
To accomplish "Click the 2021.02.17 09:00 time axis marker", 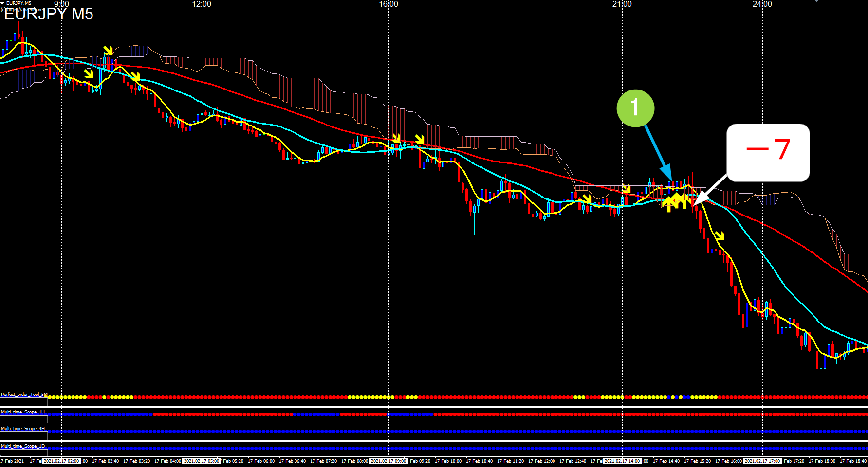I will coord(388,461).
